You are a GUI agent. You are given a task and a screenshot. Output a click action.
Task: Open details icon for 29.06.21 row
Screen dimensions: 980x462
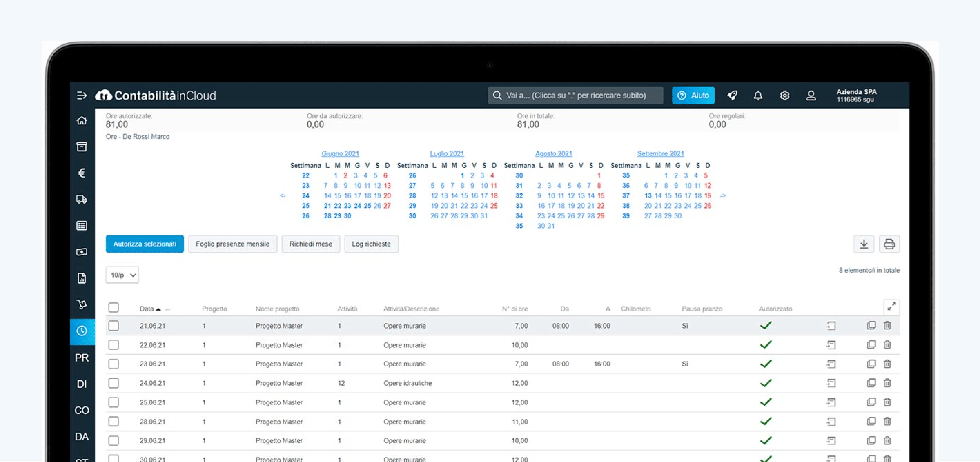(831, 441)
